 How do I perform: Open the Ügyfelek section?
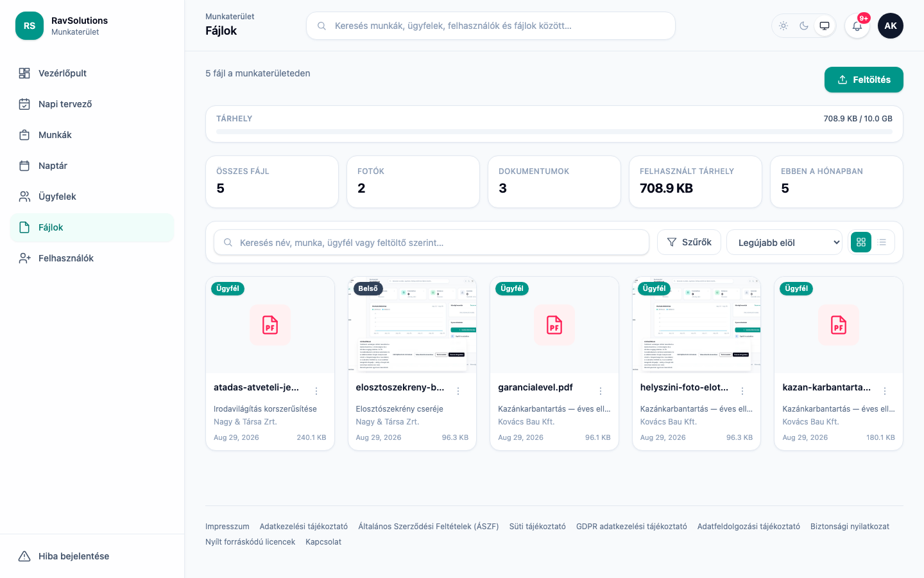tap(92, 197)
